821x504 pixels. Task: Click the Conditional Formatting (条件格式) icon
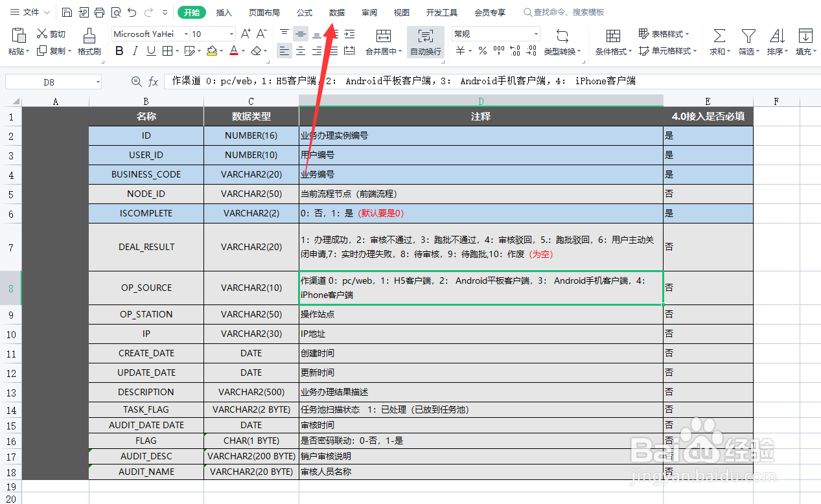(x=612, y=36)
